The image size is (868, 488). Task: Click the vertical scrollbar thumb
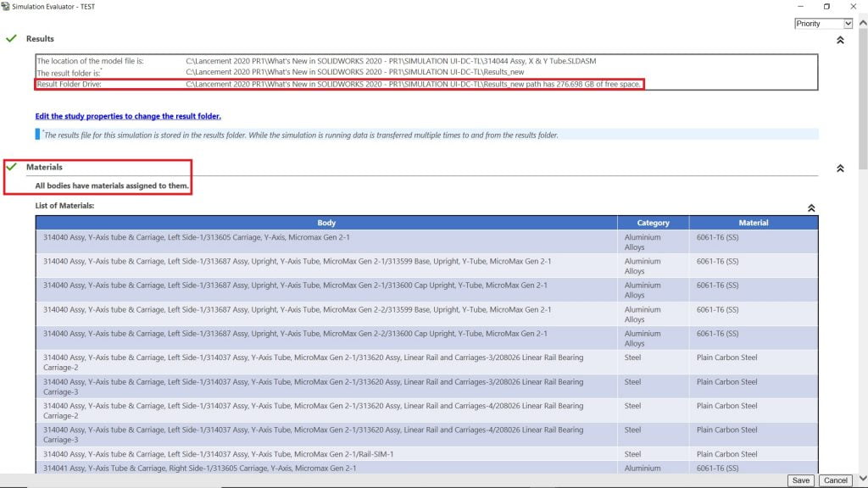pos(862,98)
